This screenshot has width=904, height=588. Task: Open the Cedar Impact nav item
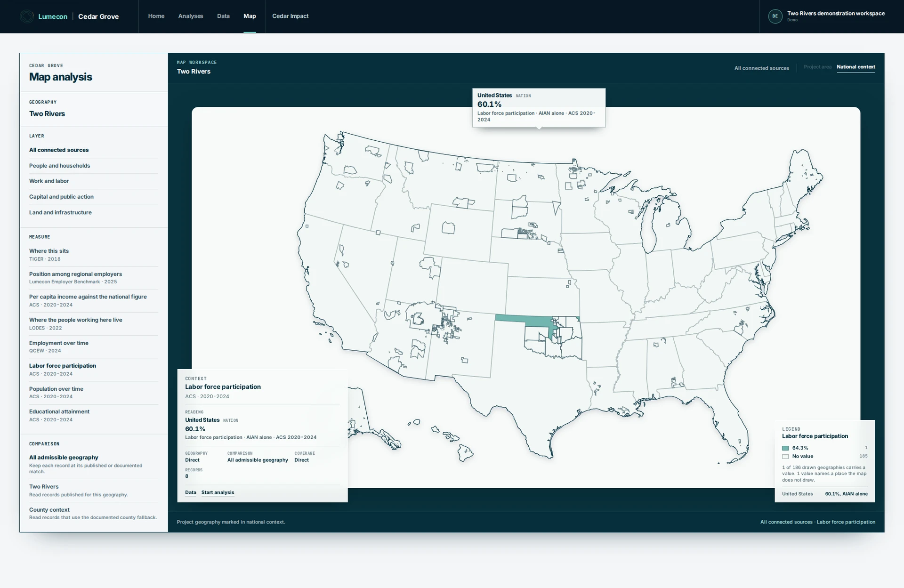point(291,16)
